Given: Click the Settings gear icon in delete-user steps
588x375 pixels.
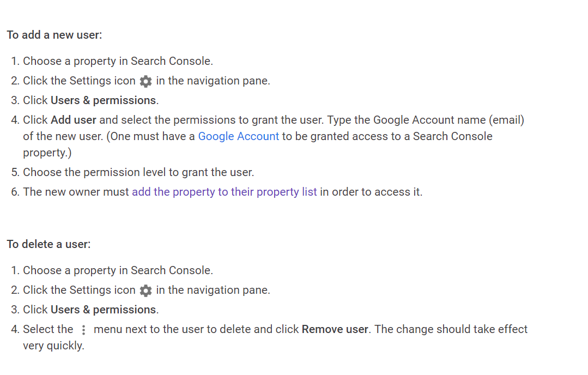Looking at the screenshot, I should (146, 291).
